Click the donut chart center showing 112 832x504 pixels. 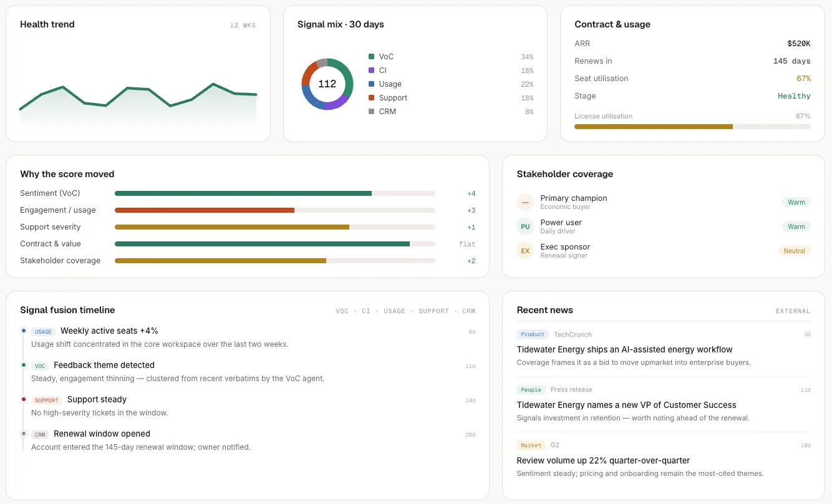click(x=327, y=84)
